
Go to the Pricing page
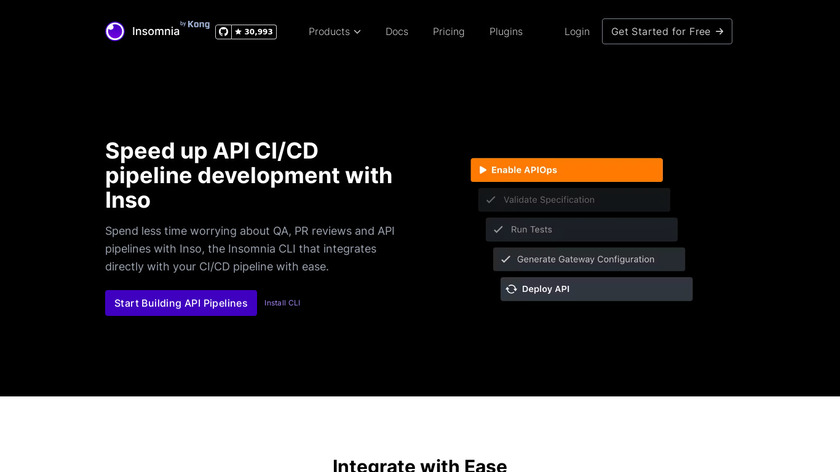(448, 32)
